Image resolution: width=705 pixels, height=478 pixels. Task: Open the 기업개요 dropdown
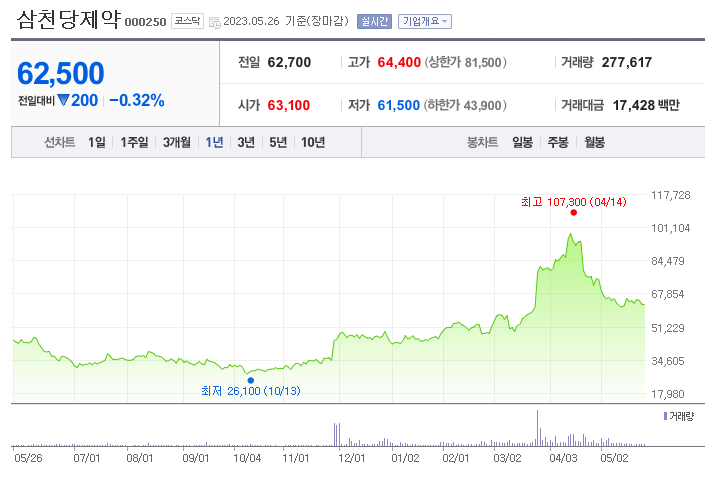(x=424, y=22)
